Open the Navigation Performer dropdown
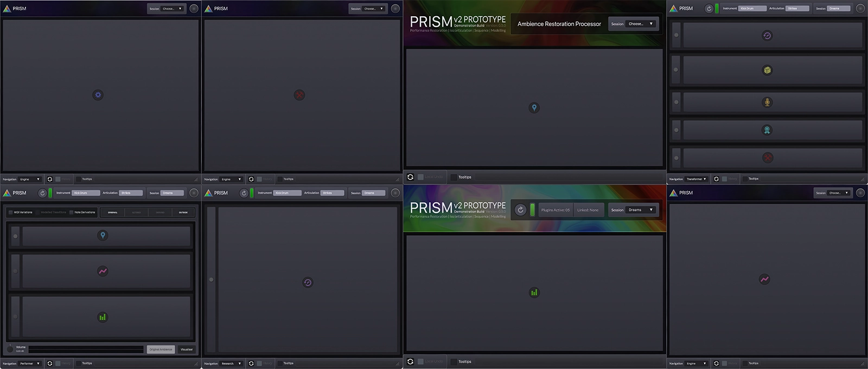 pyautogui.click(x=30, y=364)
